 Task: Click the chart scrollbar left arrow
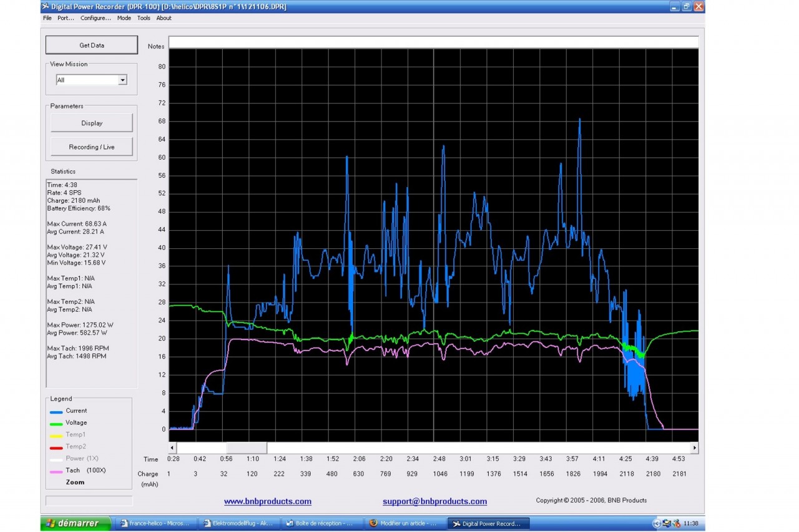173,448
